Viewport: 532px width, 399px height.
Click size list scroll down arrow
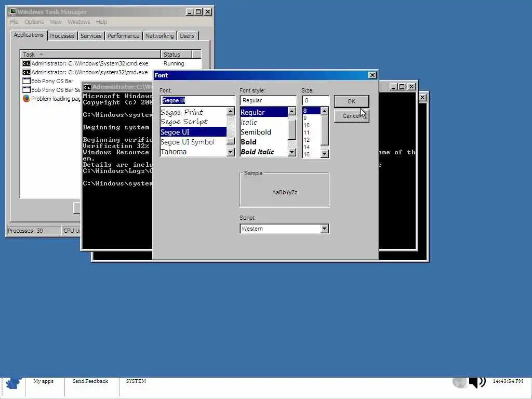[x=324, y=154]
